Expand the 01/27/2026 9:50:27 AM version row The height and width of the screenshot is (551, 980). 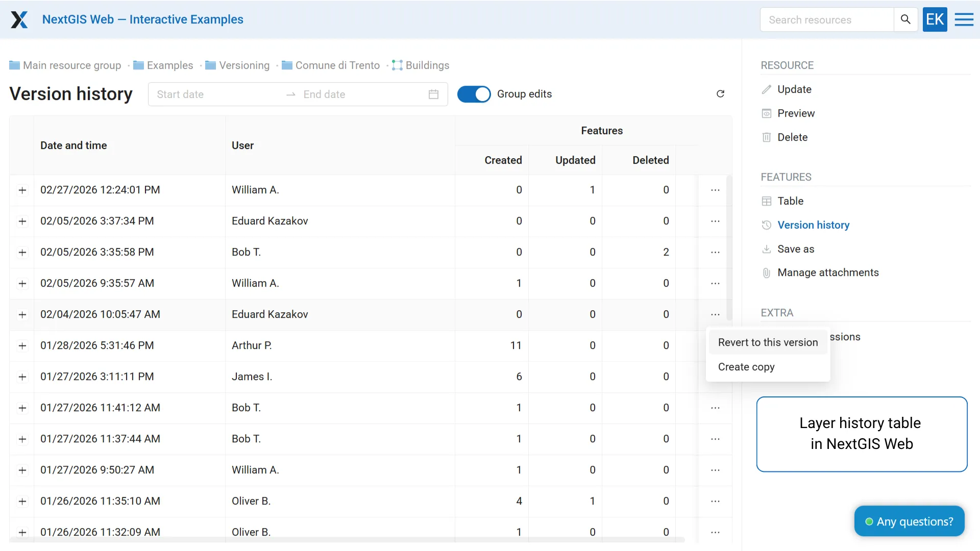coord(22,470)
